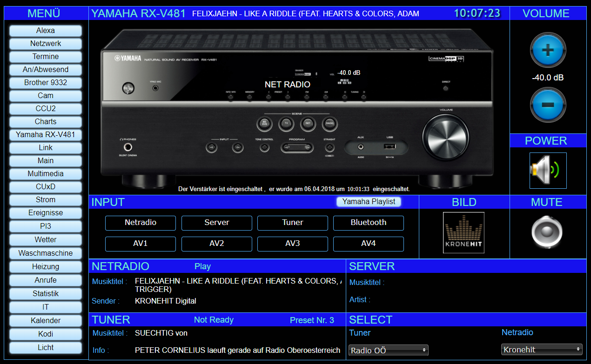Open the Yamaha Playlist
591x364 pixels.
coord(369,202)
